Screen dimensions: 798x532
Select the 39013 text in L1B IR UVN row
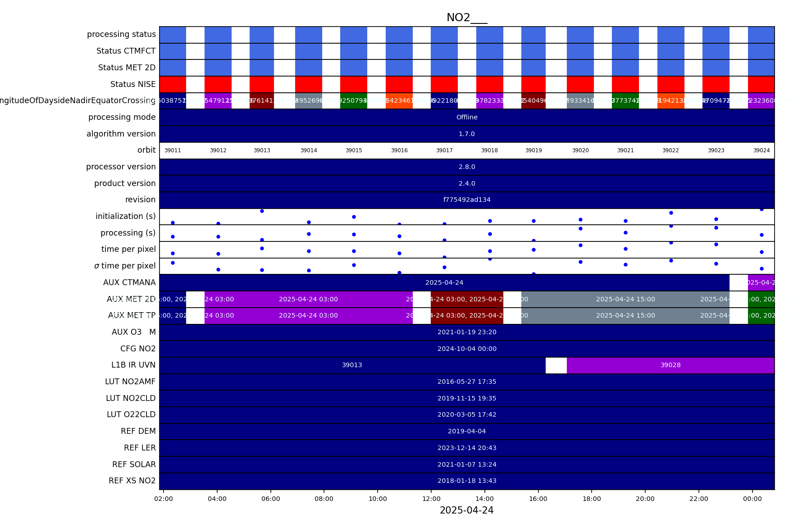click(x=352, y=365)
